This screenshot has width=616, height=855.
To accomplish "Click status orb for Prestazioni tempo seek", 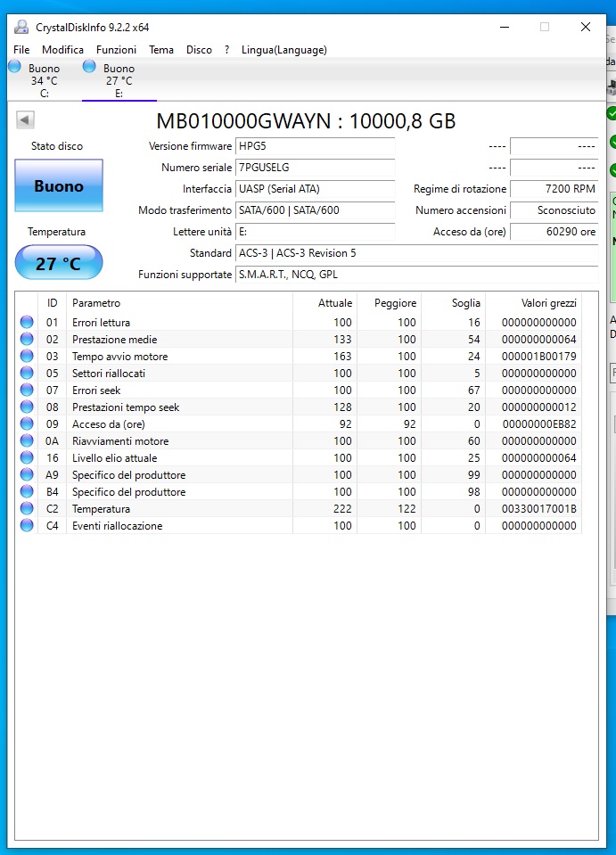I will (x=27, y=407).
